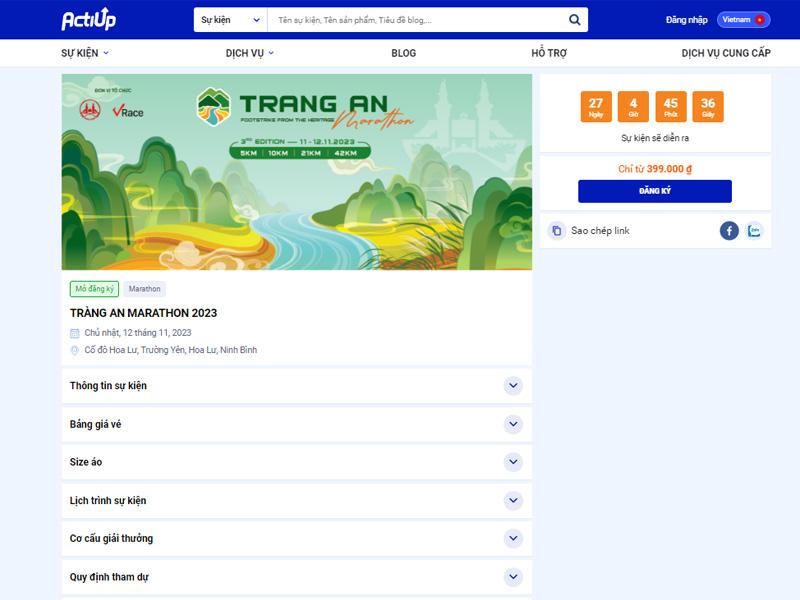Expand the Thông tin sự kiện section
Viewport: 800px width, 600px height.
pos(513,386)
